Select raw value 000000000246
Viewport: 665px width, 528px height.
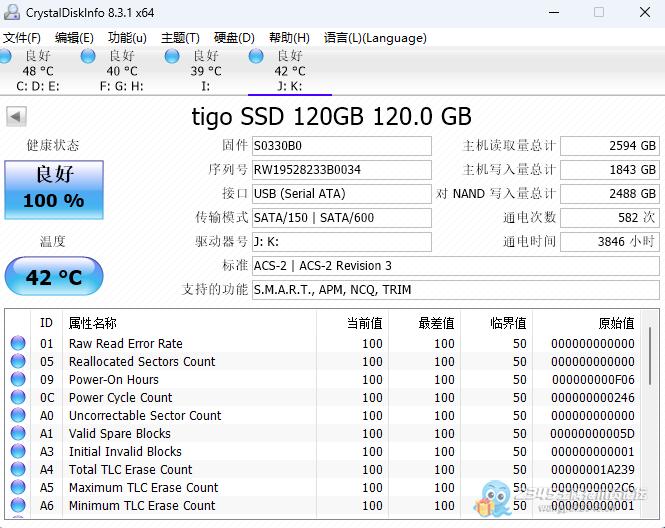(593, 398)
